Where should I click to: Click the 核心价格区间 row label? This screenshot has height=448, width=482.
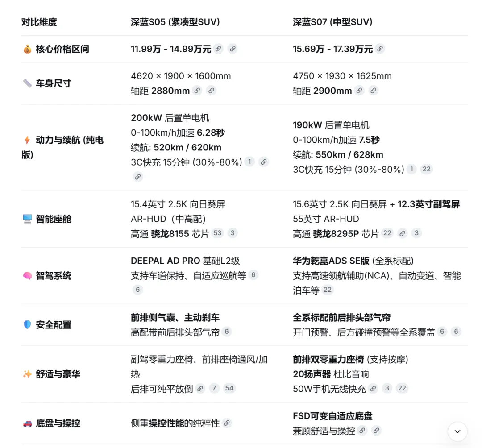coord(62,49)
